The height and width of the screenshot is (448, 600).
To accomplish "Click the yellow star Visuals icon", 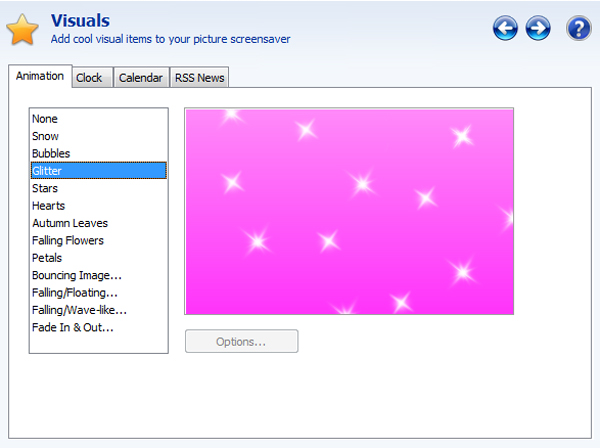I will 22,31.
